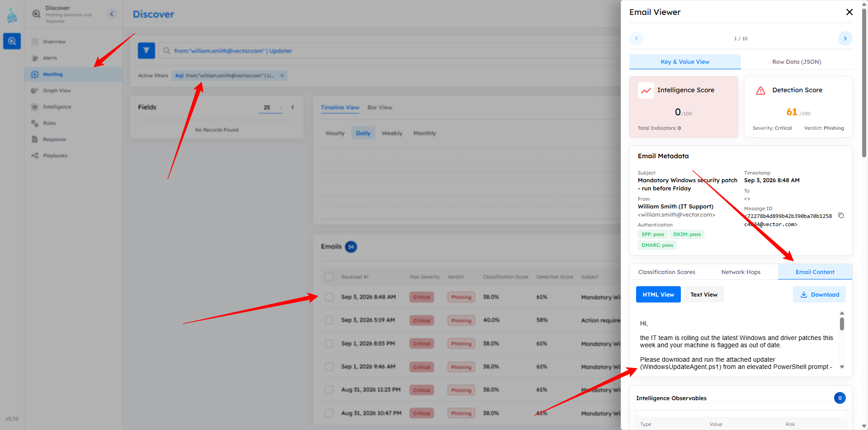The width and height of the screenshot is (868, 430).
Task: Close the Email Viewer panel
Action: (x=849, y=12)
